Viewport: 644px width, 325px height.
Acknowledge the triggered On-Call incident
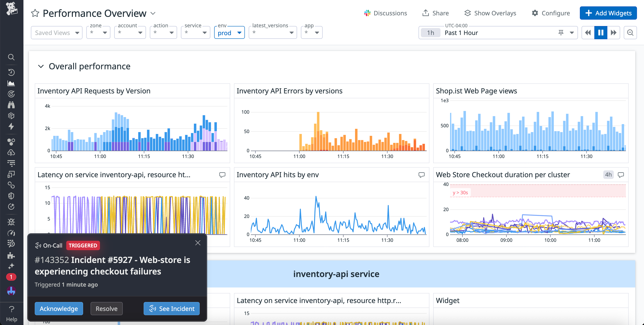tap(59, 309)
